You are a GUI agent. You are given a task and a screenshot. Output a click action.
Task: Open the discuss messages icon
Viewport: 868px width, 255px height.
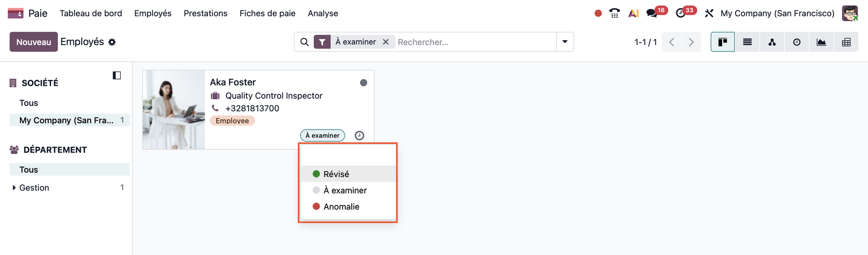[x=651, y=13]
